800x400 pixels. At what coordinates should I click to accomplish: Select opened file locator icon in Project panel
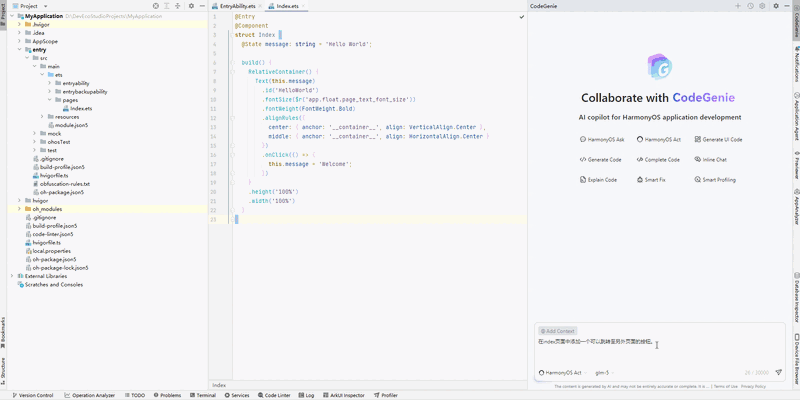155,6
